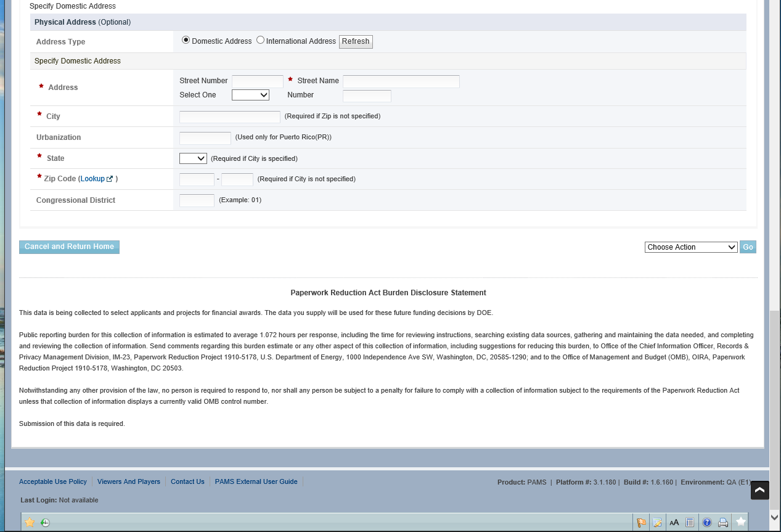This screenshot has height=532, width=781.
Task: Click the external link icon beside Lookup
Action: 110,179
